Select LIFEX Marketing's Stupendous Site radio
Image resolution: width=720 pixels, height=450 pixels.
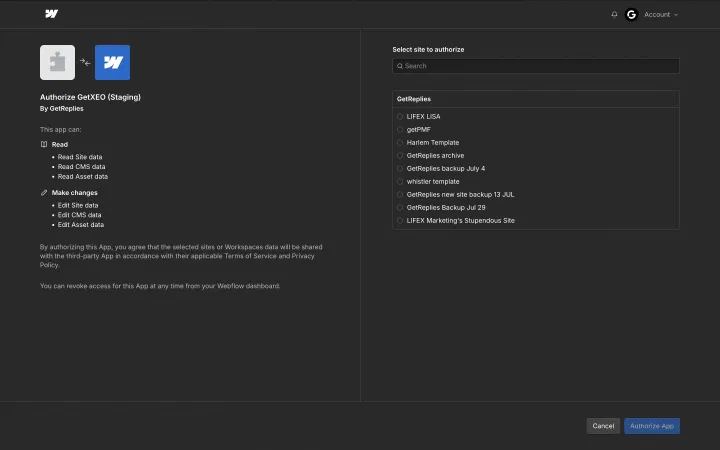point(400,220)
